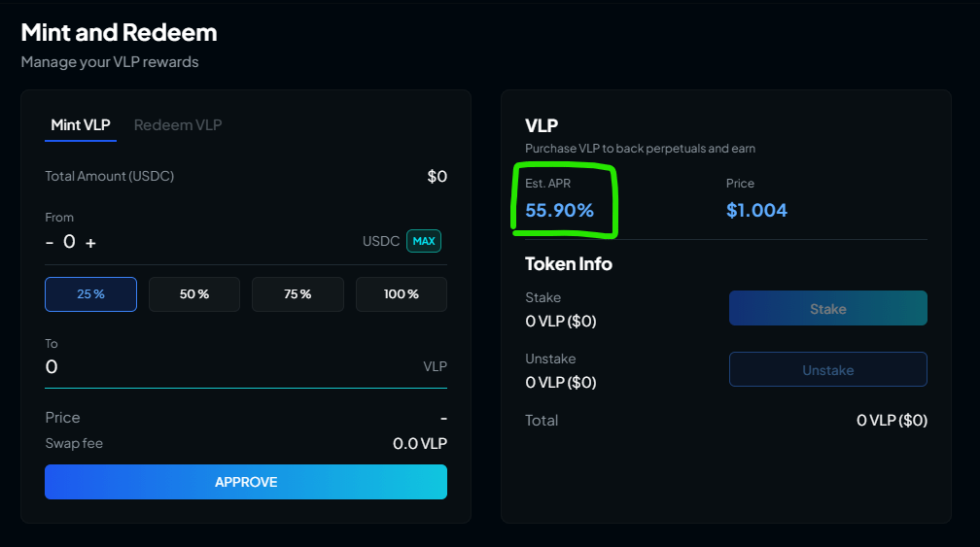The width and height of the screenshot is (980, 547).
Task: Click the Stake button
Action: [827, 308]
